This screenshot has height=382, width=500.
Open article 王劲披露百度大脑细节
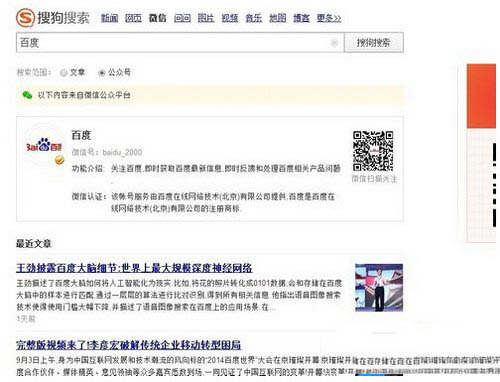point(134,268)
